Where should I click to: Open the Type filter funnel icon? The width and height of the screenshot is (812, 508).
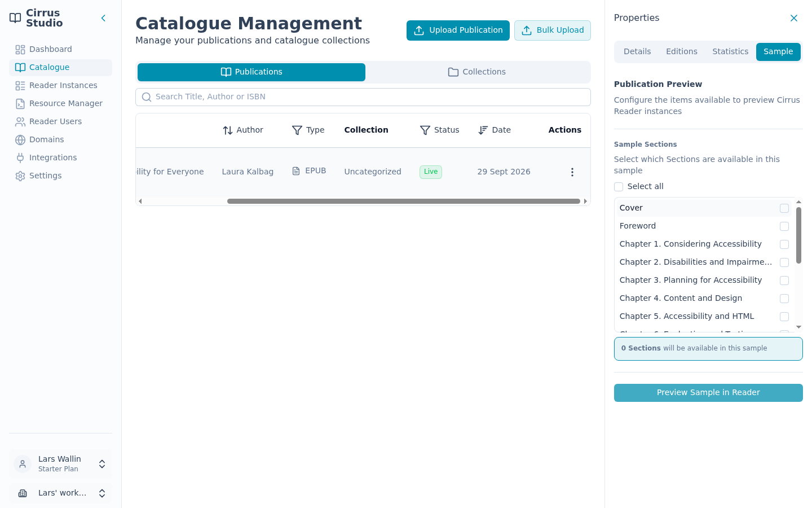(297, 130)
